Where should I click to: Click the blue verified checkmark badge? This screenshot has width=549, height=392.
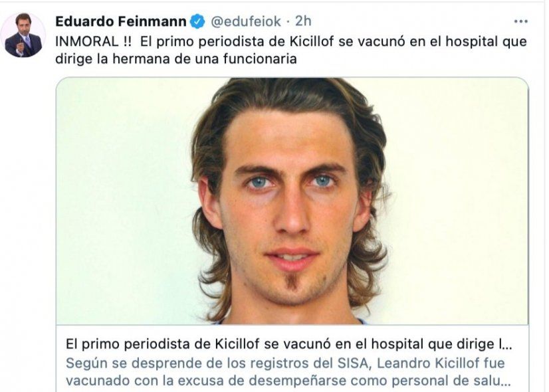[197, 22]
